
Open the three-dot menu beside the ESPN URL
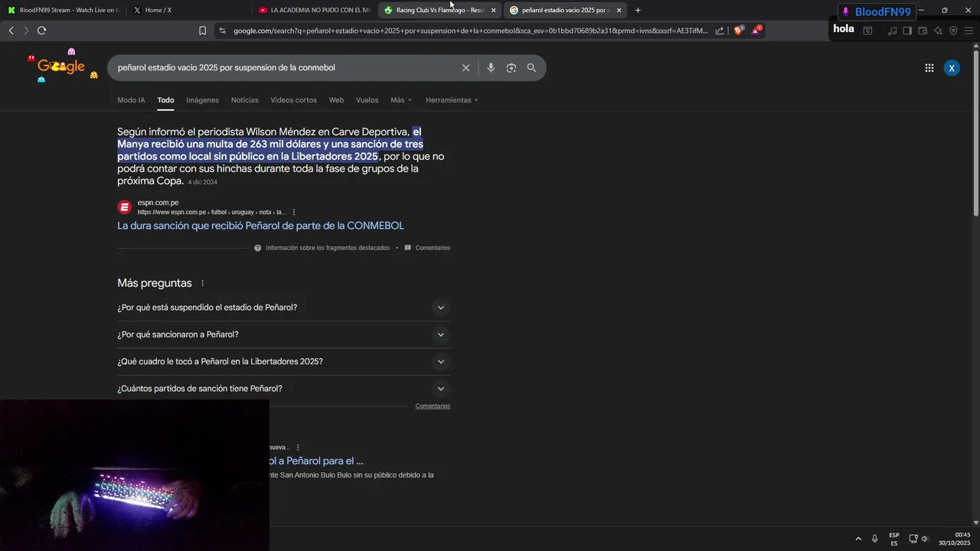pos(294,212)
